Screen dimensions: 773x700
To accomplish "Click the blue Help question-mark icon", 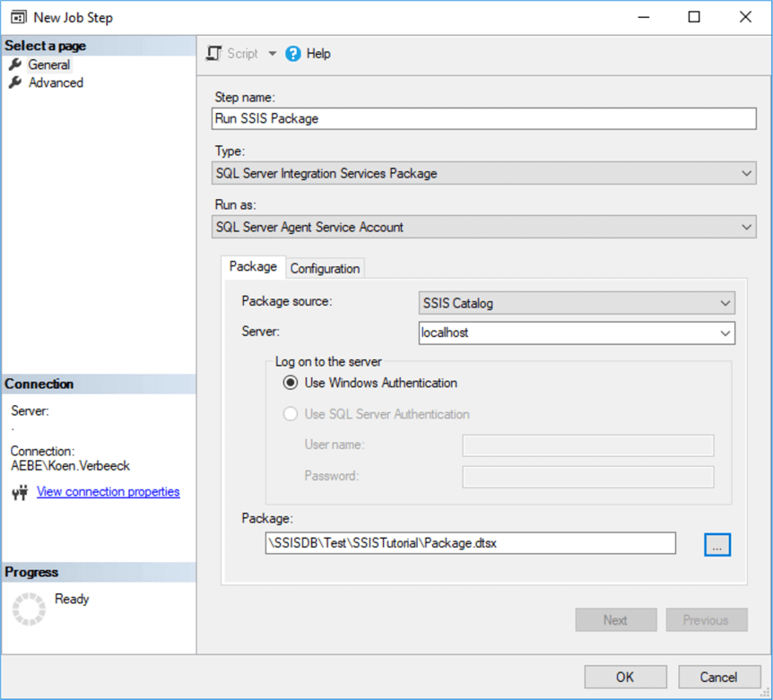I will [x=293, y=54].
